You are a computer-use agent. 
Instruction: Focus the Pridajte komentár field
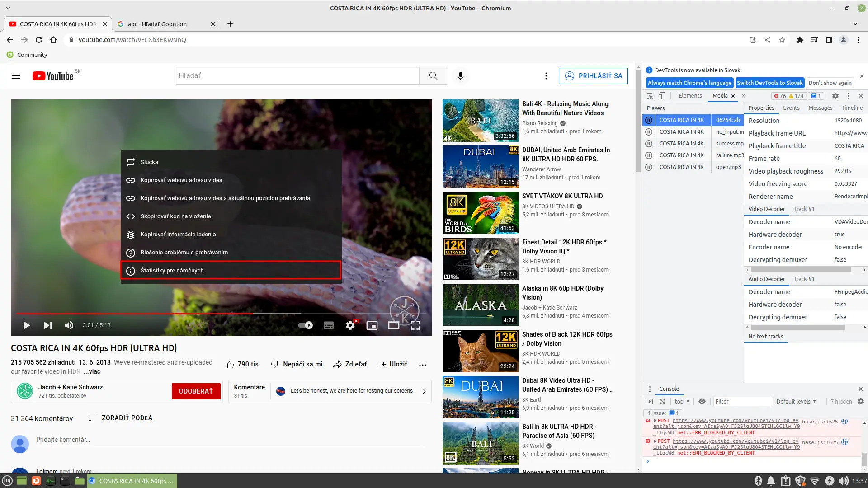click(x=230, y=440)
